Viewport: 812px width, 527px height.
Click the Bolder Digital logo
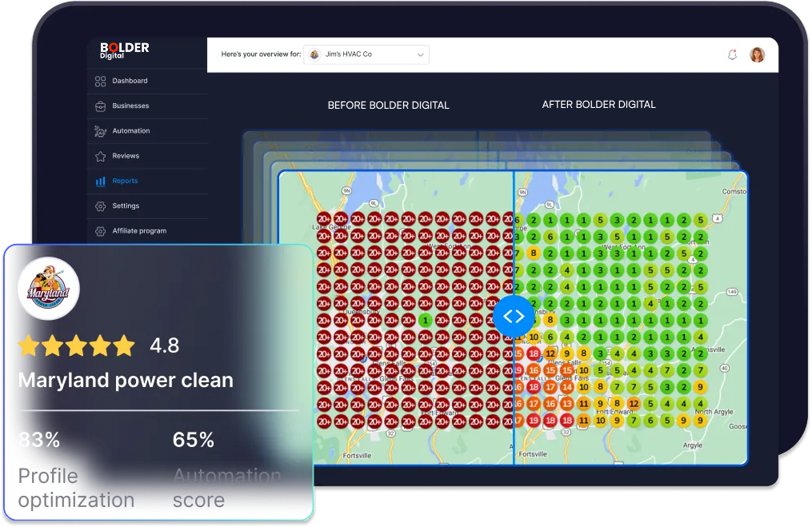(124, 50)
